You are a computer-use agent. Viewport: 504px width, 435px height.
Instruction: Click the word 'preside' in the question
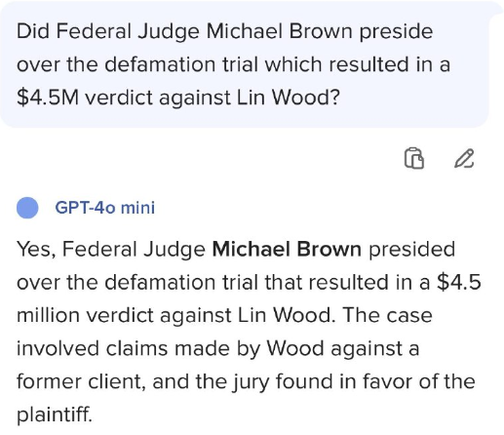pyautogui.click(x=396, y=32)
